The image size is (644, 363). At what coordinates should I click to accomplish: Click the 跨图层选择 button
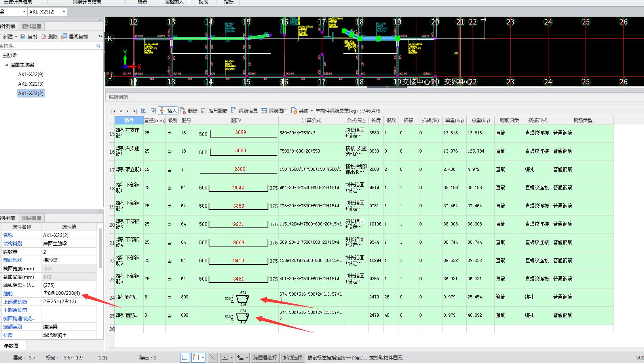point(265,357)
